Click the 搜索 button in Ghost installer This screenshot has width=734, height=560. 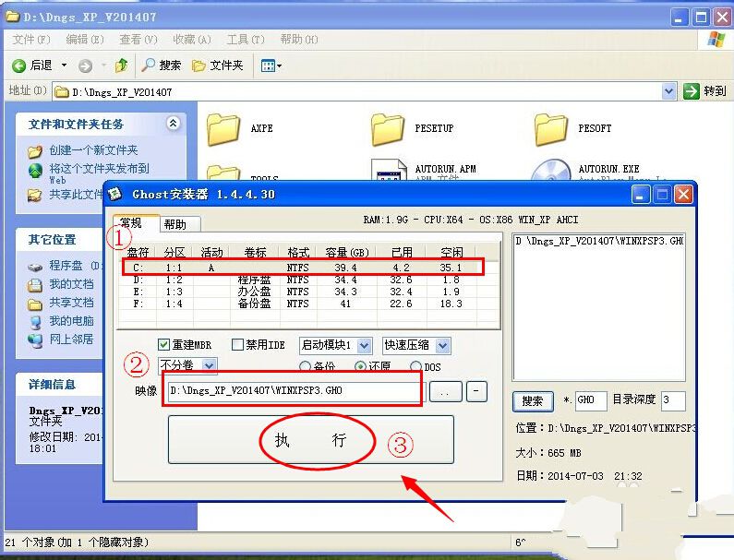pos(533,400)
